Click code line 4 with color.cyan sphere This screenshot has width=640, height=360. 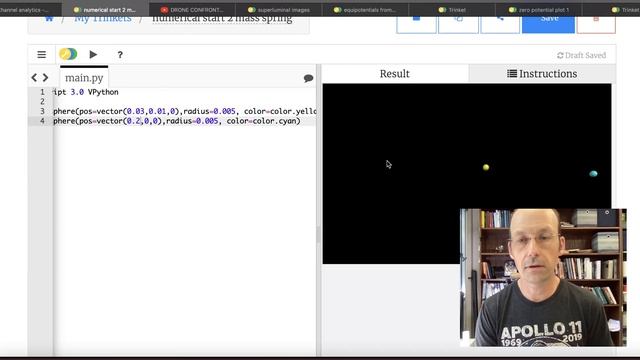pyautogui.click(x=184, y=121)
